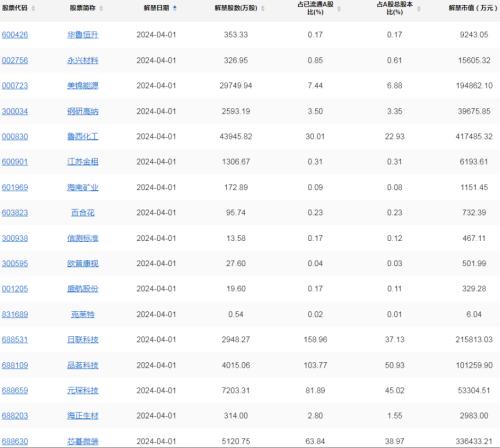Select market value 215813.03

474,340
